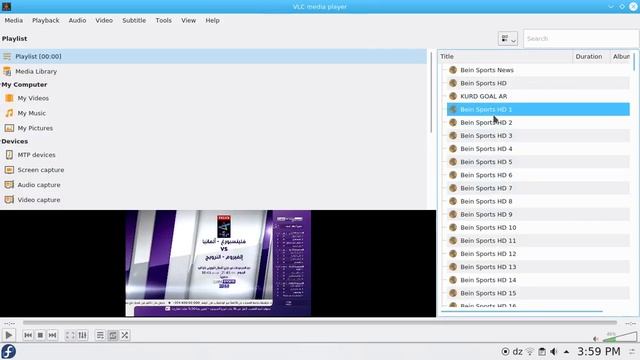Open the Playback menu

tap(46, 20)
